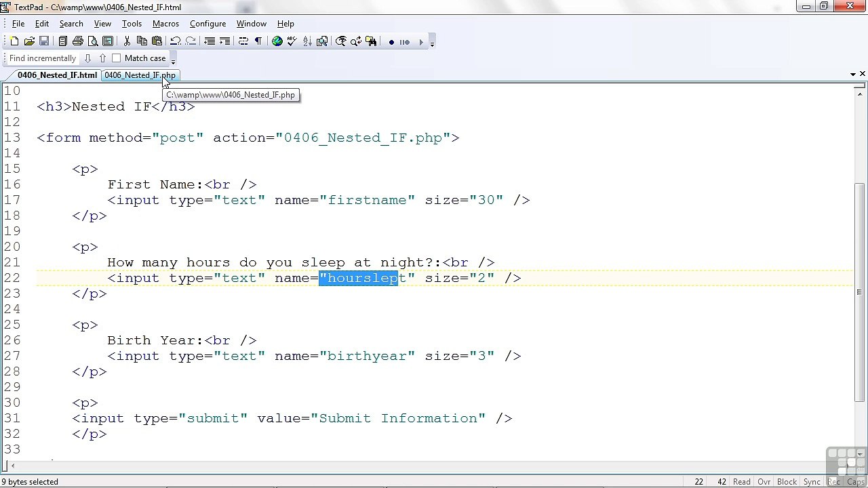
Task: Print the document with the printer icon
Action: point(78,41)
